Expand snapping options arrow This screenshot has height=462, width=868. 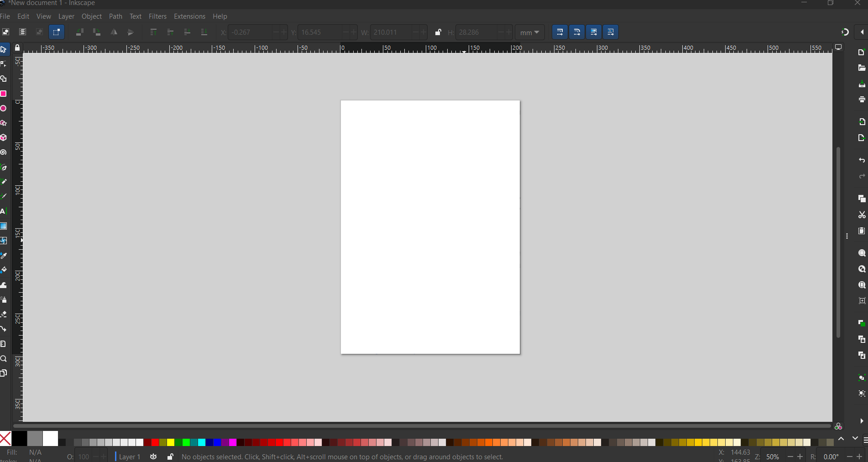pos(862,32)
